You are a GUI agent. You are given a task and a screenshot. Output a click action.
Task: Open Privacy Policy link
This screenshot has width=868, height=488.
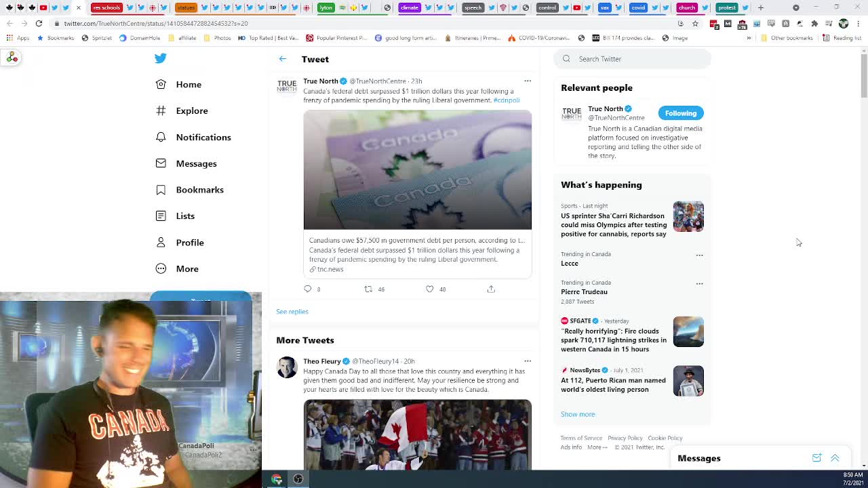(625, 439)
